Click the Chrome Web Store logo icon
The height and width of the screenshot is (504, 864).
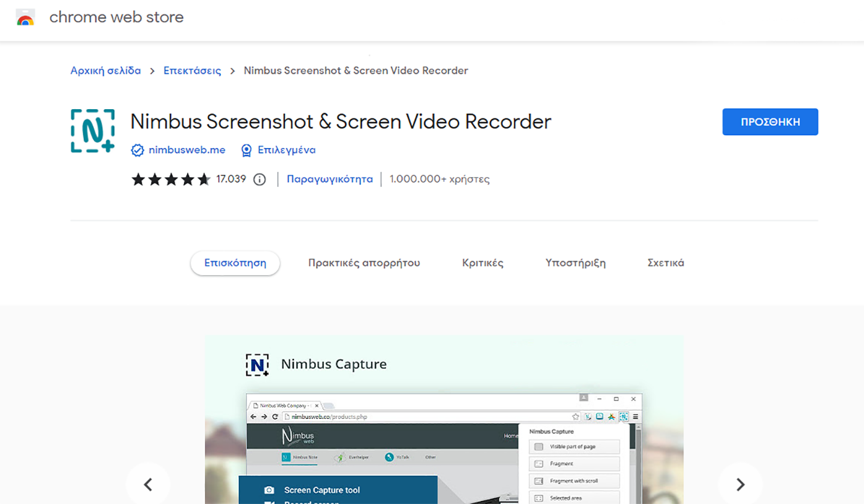tap(25, 17)
